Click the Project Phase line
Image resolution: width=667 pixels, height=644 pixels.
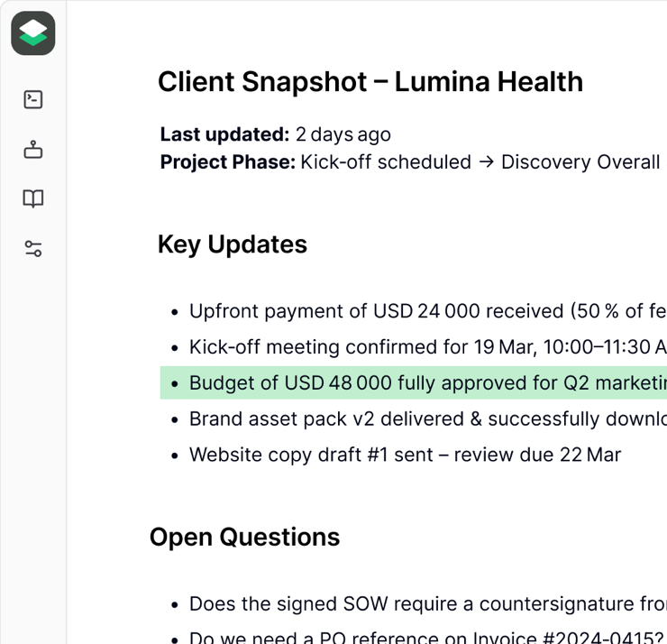(x=413, y=162)
